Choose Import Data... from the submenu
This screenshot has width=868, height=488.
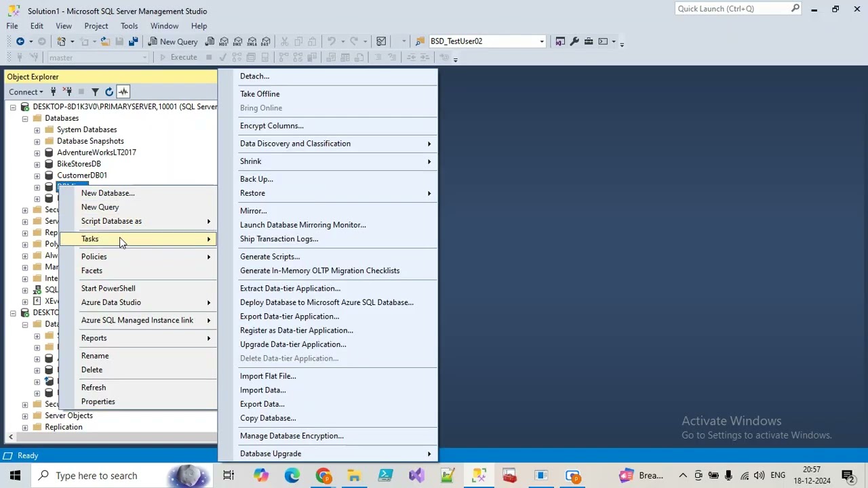(328, 390)
